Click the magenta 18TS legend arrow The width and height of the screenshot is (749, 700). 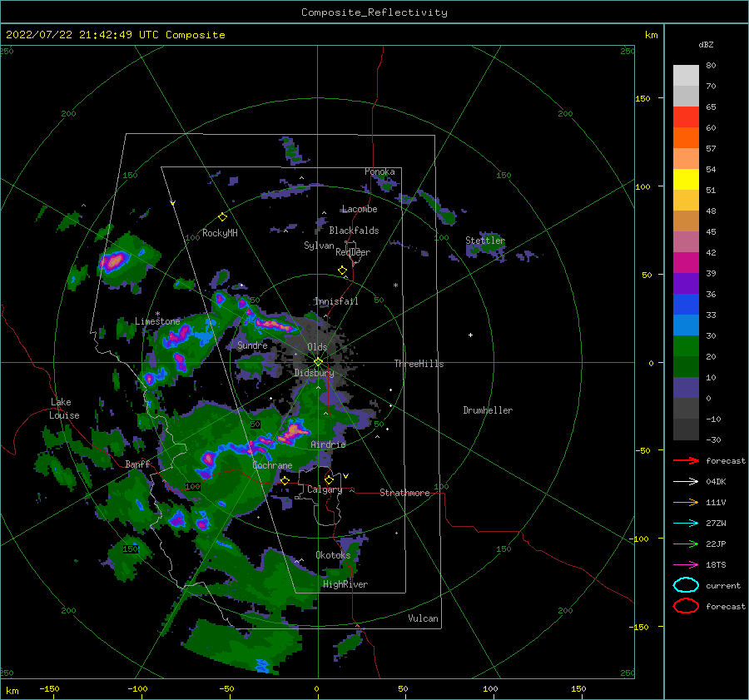click(x=686, y=565)
